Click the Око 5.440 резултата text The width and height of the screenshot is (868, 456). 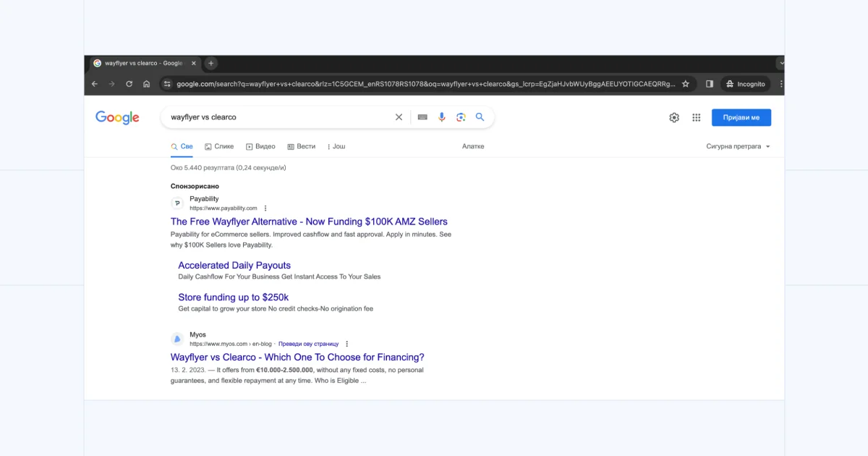coord(229,168)
